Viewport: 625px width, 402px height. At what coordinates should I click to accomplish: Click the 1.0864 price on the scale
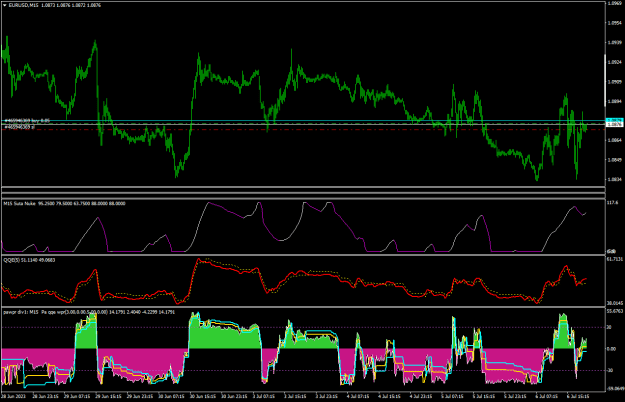(614, 140)
